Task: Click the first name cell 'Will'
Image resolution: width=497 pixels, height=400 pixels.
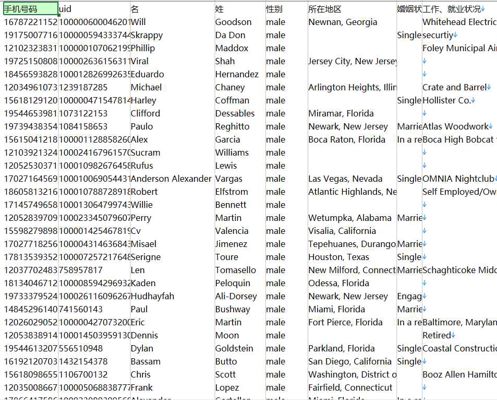Action: coord(172,22)
